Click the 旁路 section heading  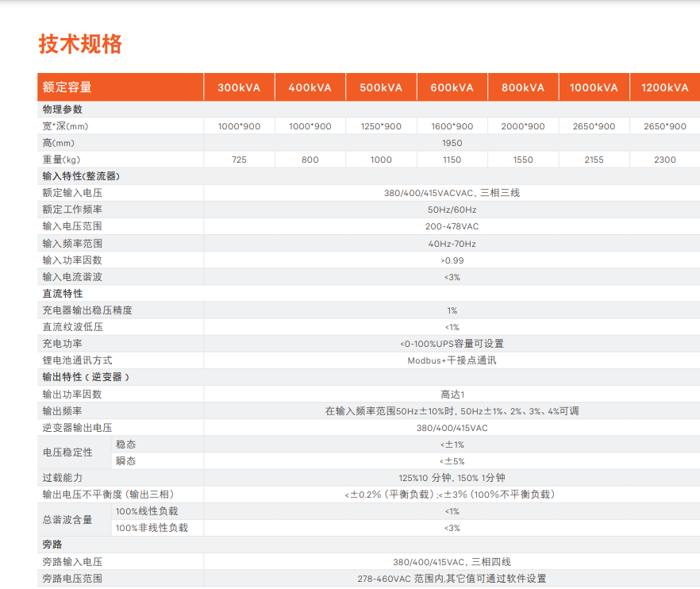(x=52, y=545)
